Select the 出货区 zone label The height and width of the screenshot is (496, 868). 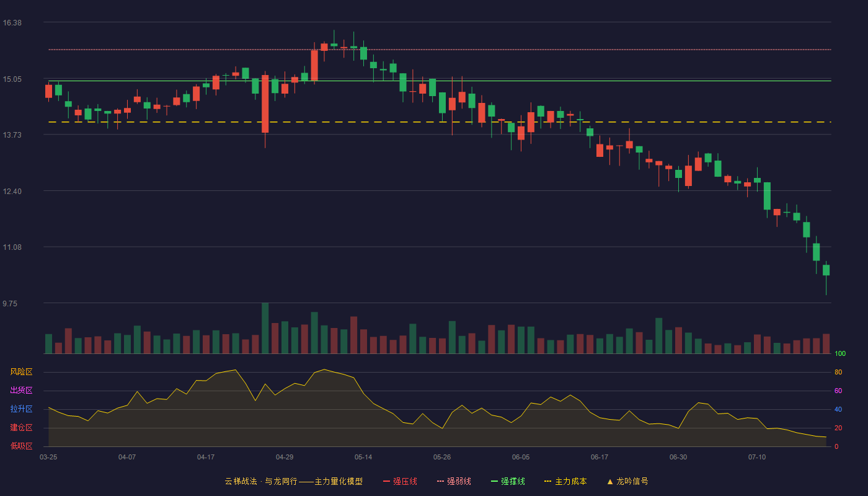coord(21,391)
